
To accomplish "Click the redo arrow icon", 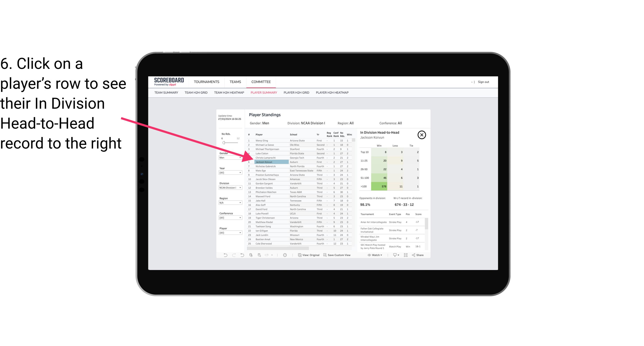I will pos(234,255).
